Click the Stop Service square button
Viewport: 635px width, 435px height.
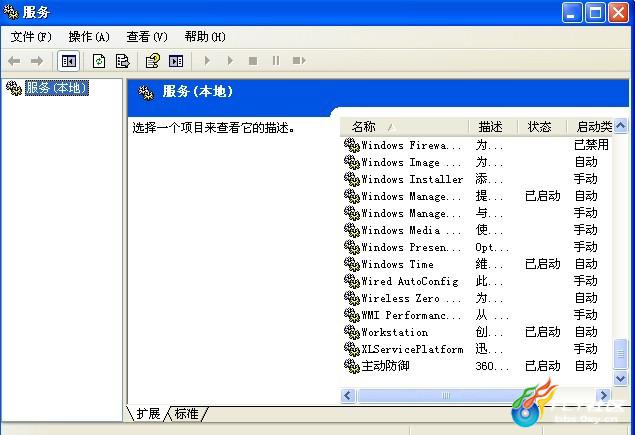[253, 61]
